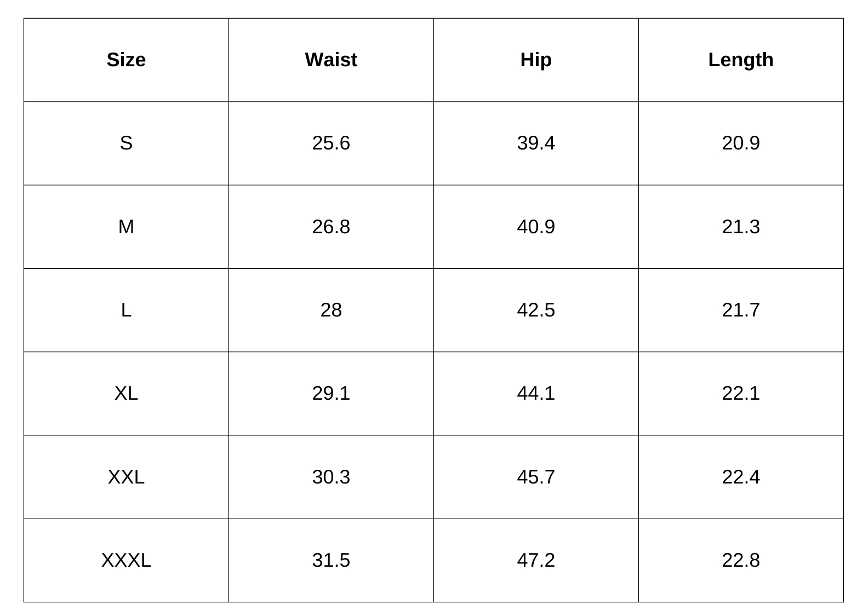Select waist value 25.6
The image size is (863, 616).
tap(331, 143)
